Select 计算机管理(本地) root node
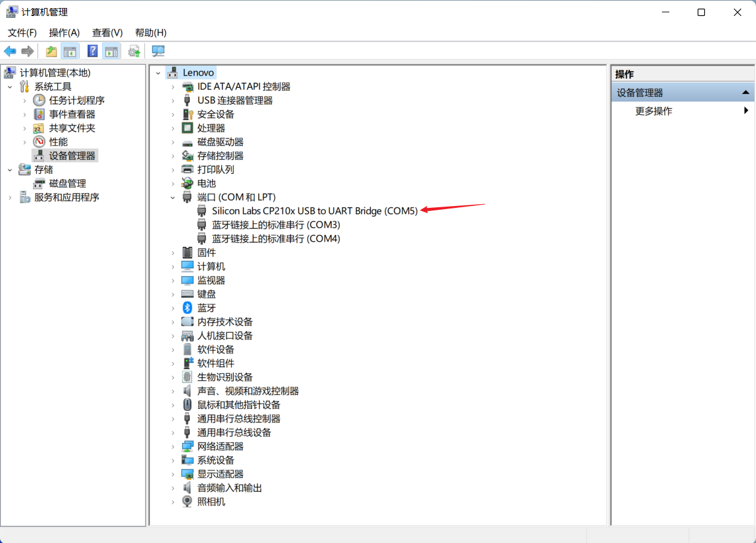Image resolution: width=756 pixels, height=543 pixels. pyautogui.click(x=55, y=73)
